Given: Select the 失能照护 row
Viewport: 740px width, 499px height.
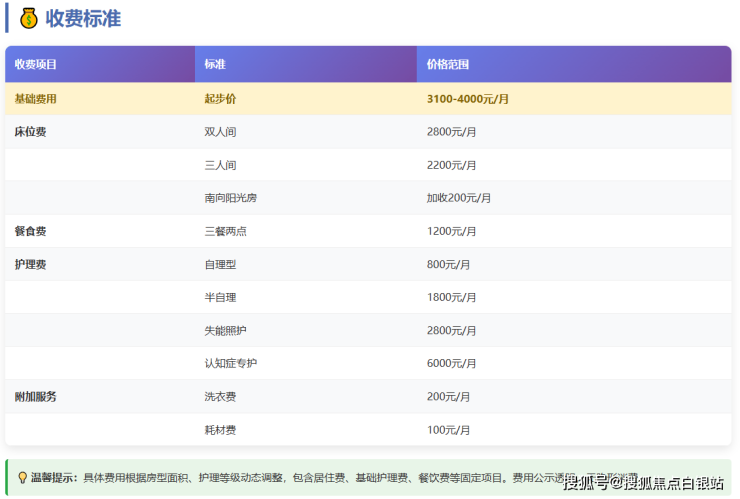Looking at the screenshot, I should point(225,330).
